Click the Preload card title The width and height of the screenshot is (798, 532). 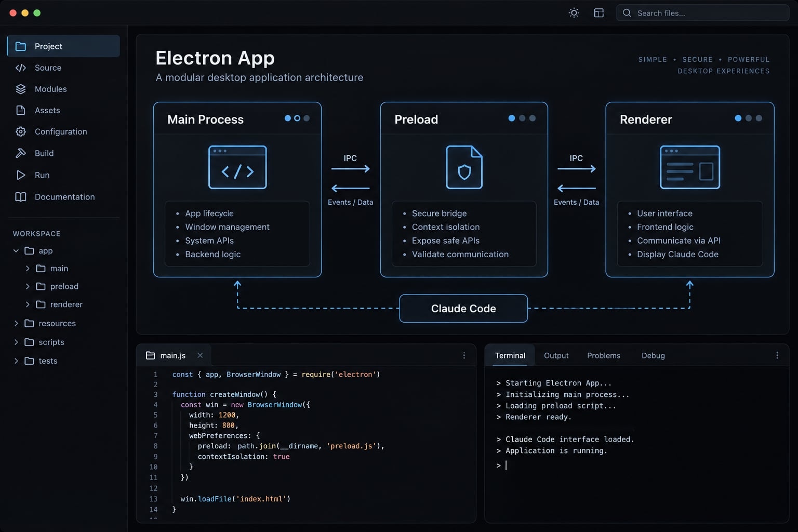(x=416, y=119)
